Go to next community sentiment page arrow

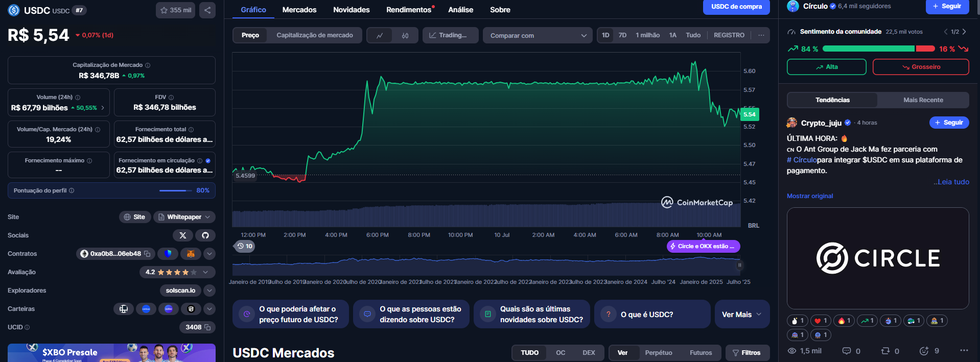pos(964,32)
